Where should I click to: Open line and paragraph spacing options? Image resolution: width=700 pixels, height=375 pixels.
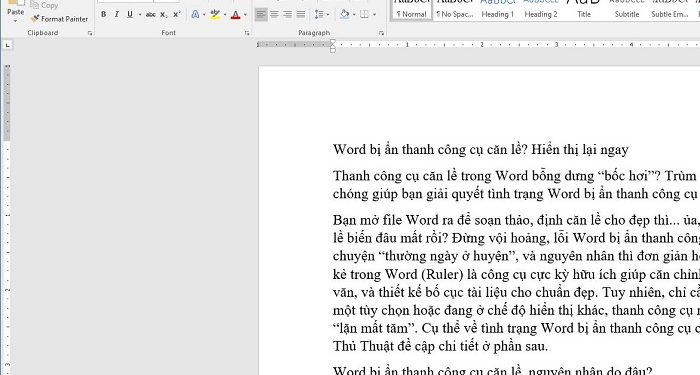tap(319, 14)
